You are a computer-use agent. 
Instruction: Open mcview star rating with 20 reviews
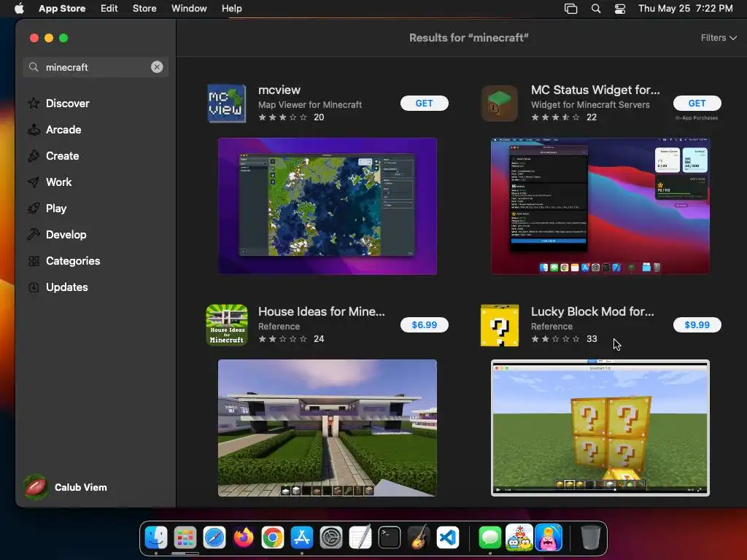click(291, 117)
